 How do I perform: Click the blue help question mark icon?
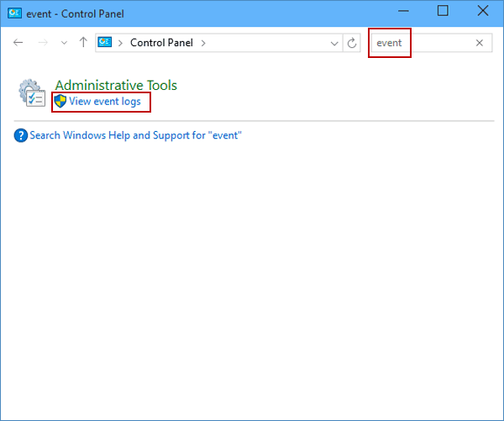pos(20,135)
